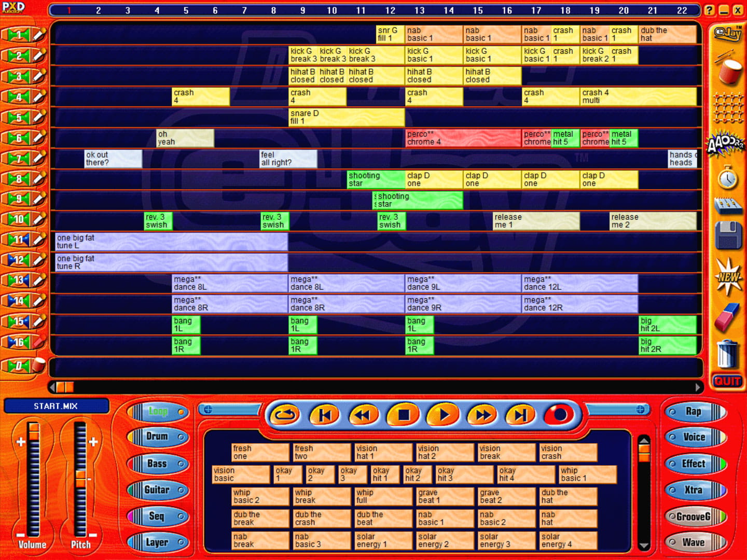
Task: Open the Voice sample category
Action: [694, 437]
